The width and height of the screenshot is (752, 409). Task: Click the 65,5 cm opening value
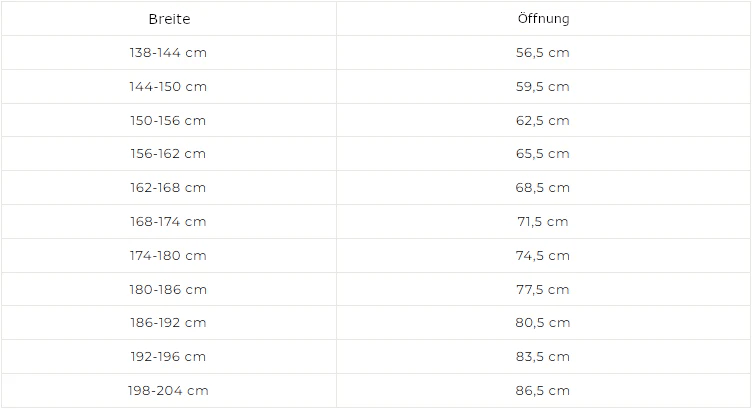543,153
